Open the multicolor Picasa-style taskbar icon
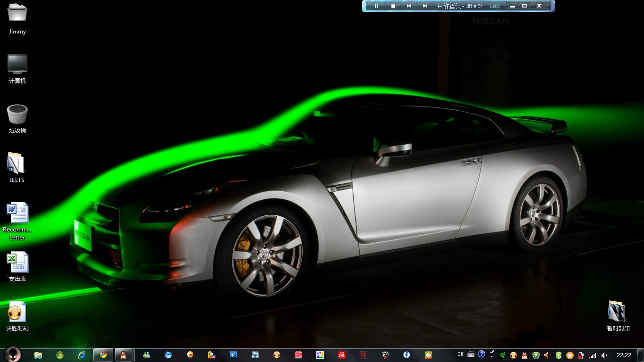The width and height of the screenshot is (644, 362). 320,355
